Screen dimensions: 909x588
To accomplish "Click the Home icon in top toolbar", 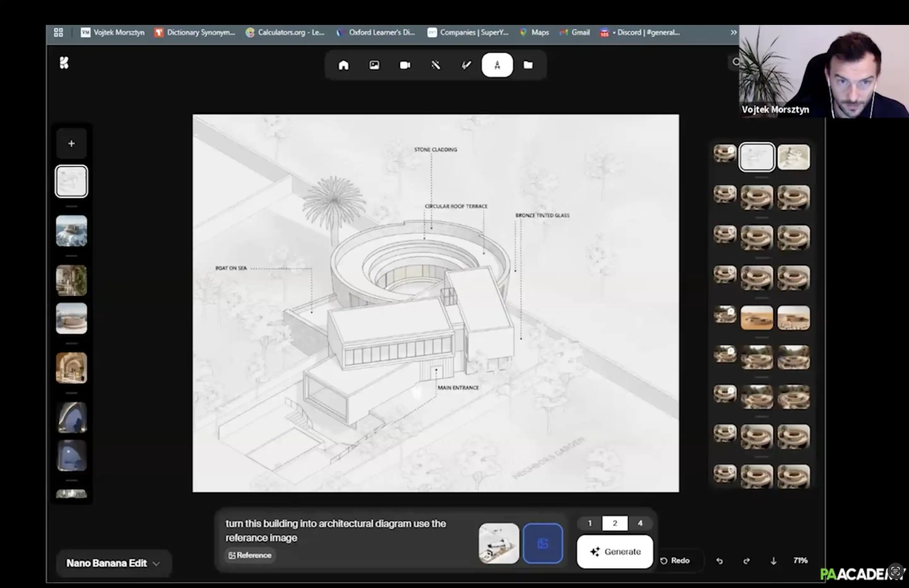I will (x=343, y=65).
